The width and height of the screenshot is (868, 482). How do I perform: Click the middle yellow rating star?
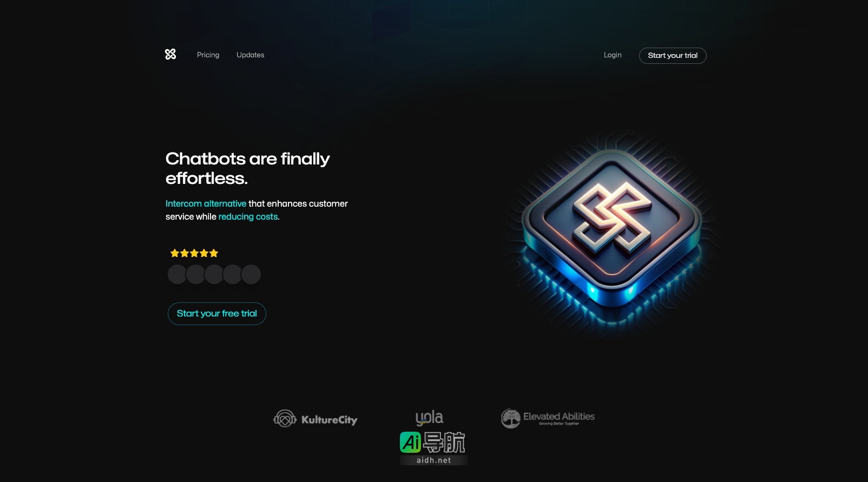[x=194, y=253]
